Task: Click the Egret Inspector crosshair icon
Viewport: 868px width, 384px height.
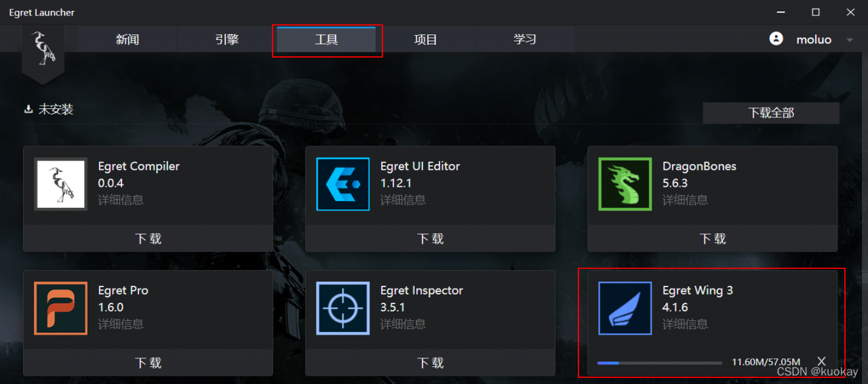Action: [x=342, y=308]
